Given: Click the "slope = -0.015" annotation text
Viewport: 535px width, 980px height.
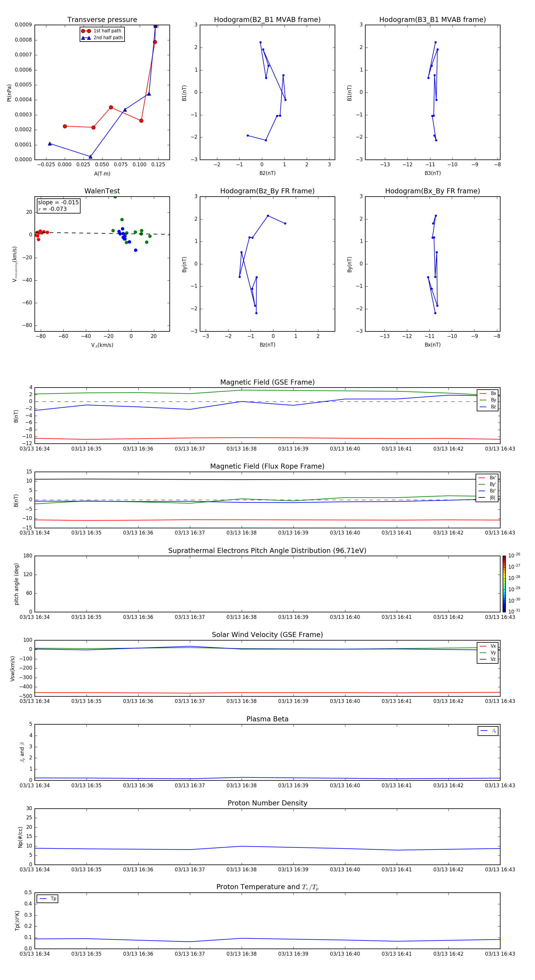Looking at the screenshot, I should (x=58, y=203).
